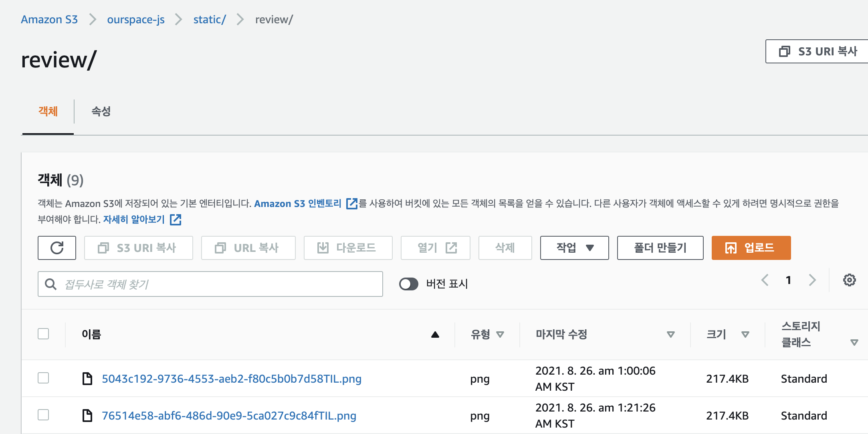Click the orange 업로드 button
This screenshot has height=434, width=868.
tap(751, 248)
